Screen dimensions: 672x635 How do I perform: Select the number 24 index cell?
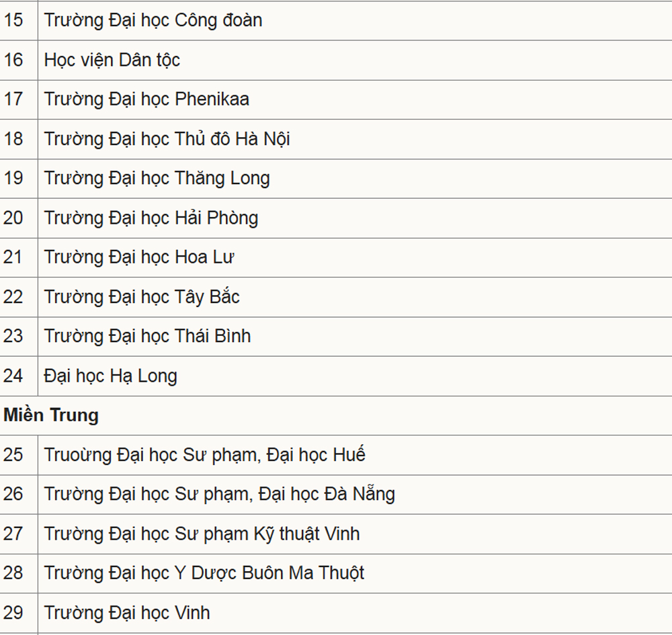coord(13,376)
